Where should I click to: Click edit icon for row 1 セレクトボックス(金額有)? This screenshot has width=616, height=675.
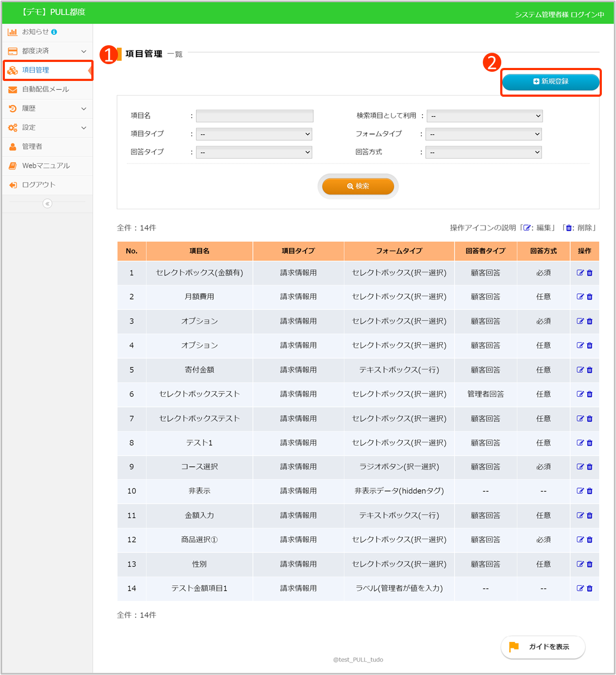coord(580,273)
